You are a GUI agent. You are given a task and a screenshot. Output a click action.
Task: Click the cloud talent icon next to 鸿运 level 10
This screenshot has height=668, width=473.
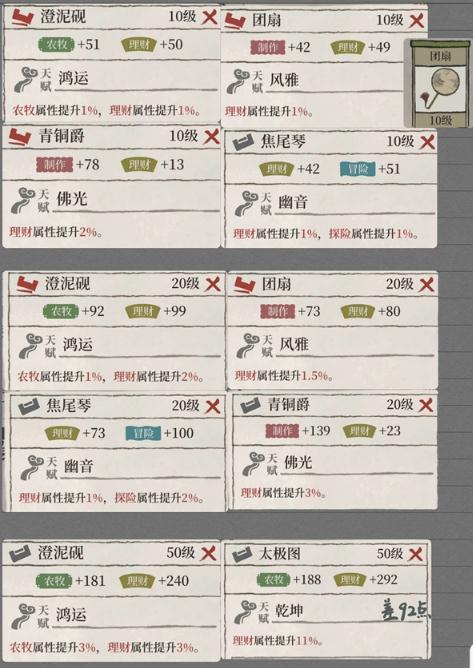click(25, 79)
